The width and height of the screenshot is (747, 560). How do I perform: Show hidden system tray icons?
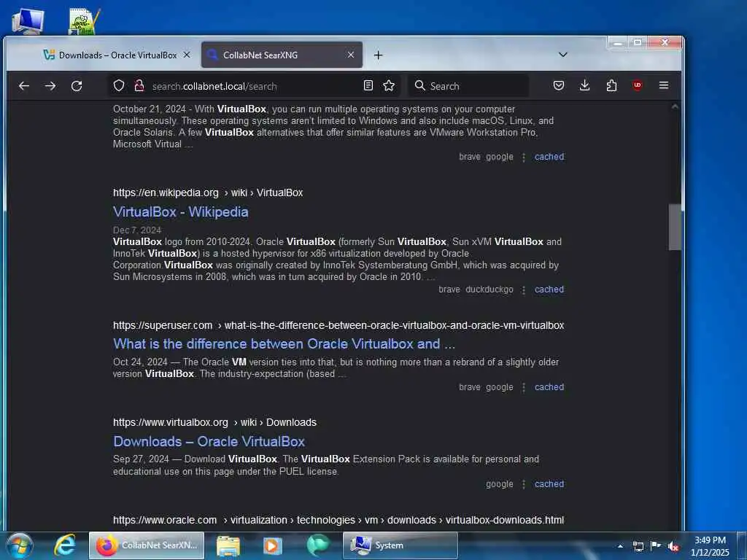620,546
